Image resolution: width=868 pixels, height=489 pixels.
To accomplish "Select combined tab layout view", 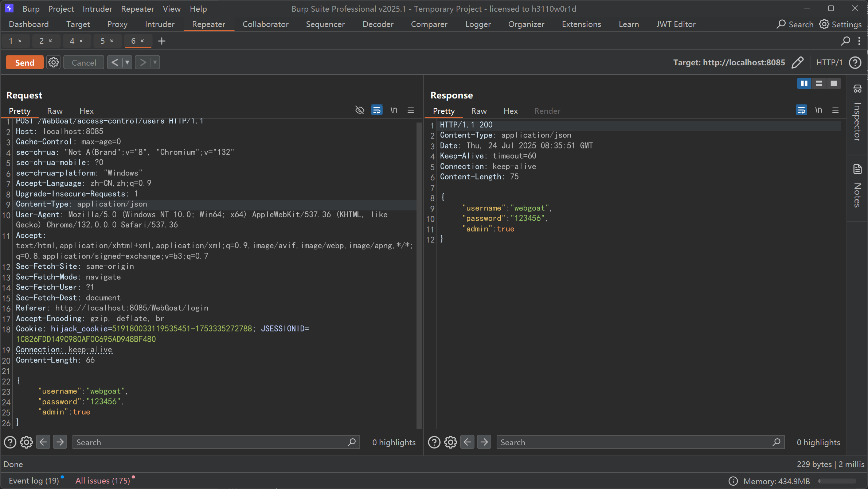I will (833, 83).
